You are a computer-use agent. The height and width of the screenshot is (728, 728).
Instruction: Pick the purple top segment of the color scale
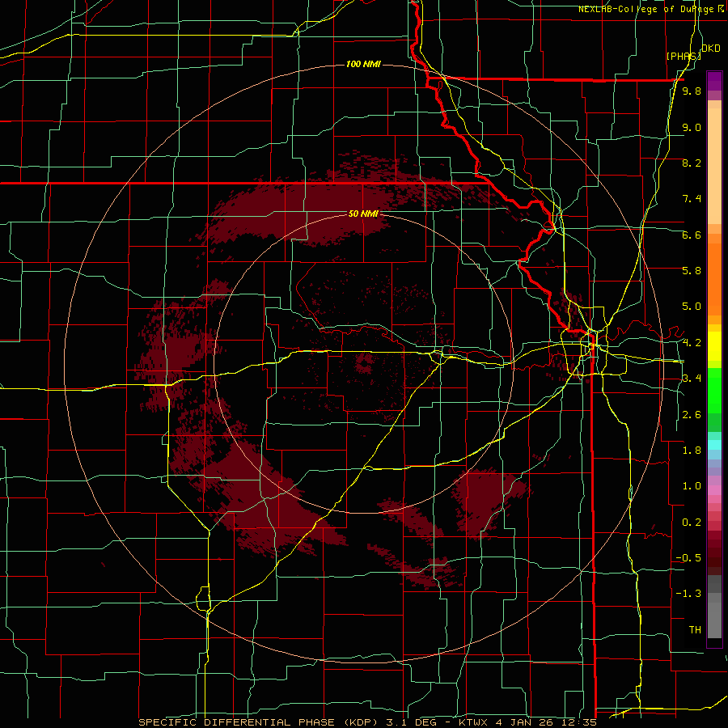(714, 81)
